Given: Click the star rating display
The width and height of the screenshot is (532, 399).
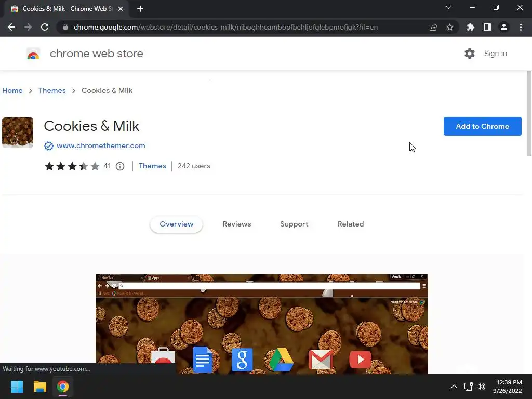Looking at the screenshot, I should (x=72, y=166).
